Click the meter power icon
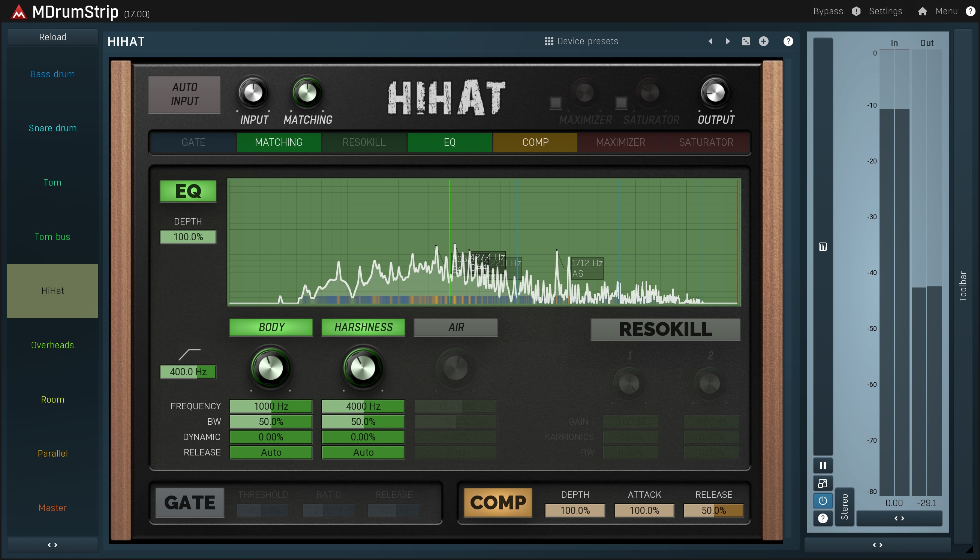 click(x=823, y=501)
